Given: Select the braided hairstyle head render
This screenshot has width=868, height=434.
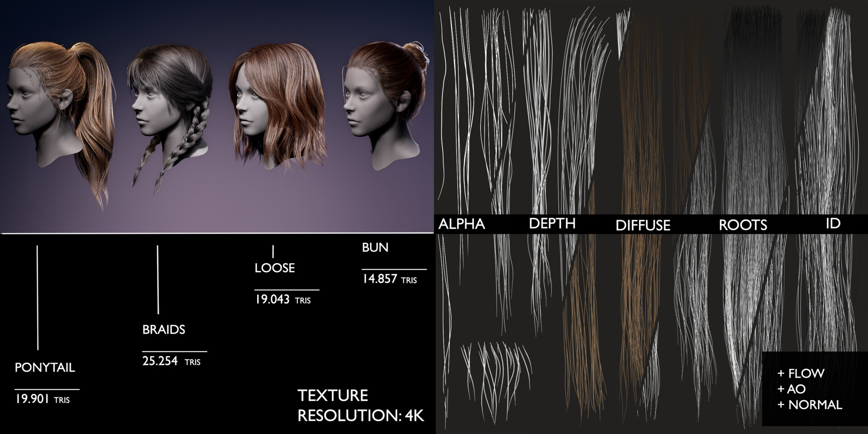Looking at the screenshot, I should [170, 120].
